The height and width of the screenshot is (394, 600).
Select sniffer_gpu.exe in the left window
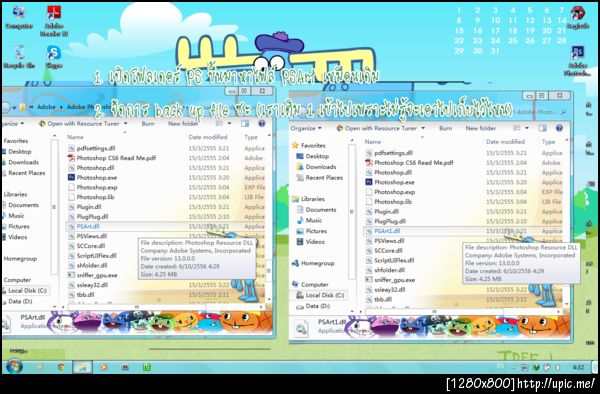pyautogui.click(x=97, y=275)
